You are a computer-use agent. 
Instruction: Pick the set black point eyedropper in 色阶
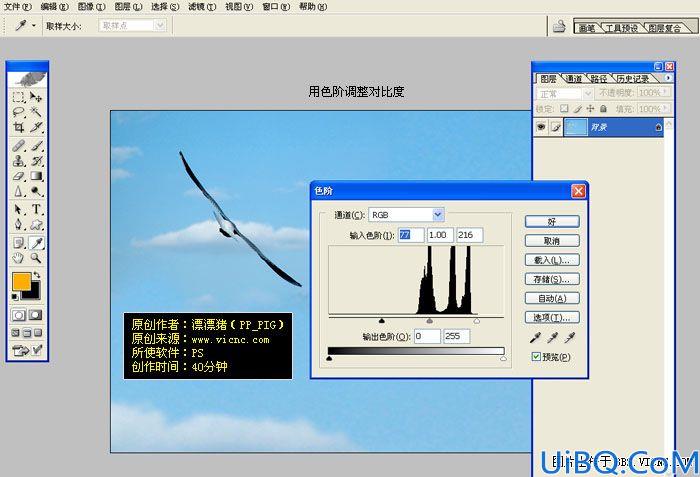(x=535, y=338)
